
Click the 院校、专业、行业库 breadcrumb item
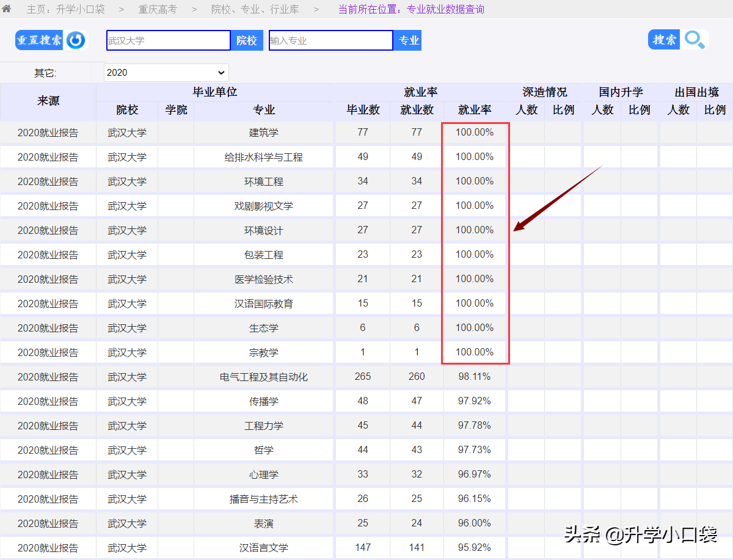click(x=255, y=9)
